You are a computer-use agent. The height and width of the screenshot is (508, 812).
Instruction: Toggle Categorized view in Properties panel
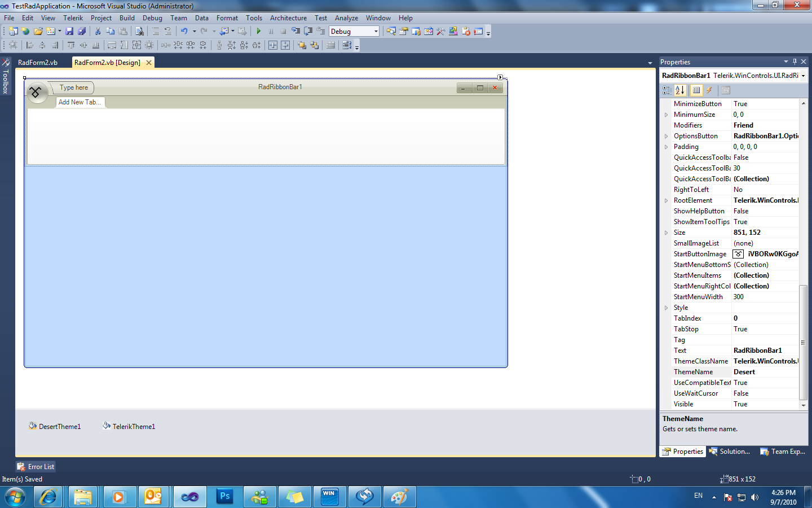click(x=667, y=90)
